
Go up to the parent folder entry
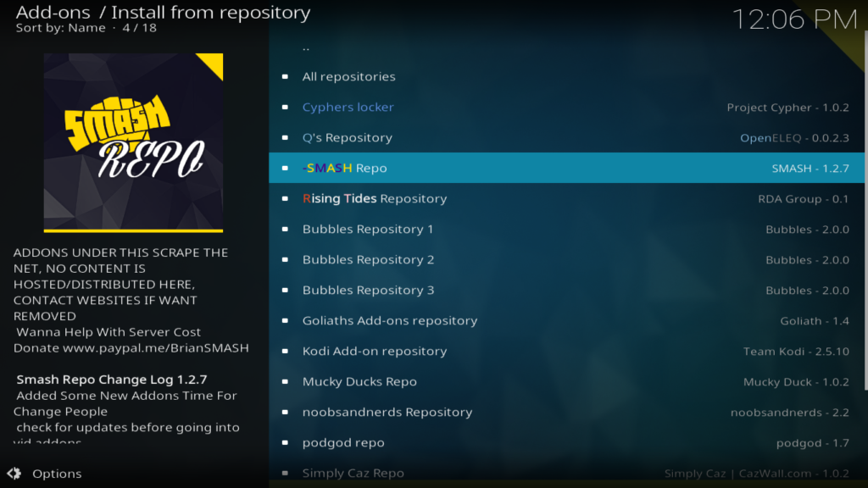[x=566, y=47]
